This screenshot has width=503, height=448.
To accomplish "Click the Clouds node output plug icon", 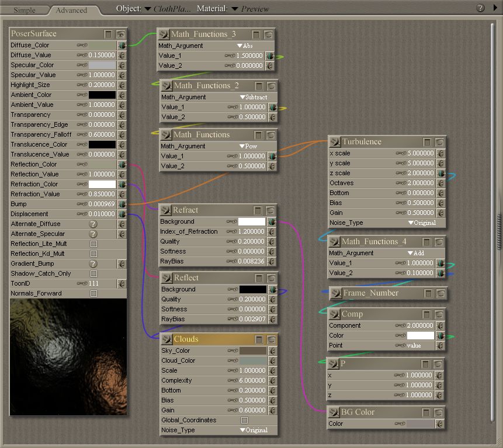I will click(x=166, y=339).
